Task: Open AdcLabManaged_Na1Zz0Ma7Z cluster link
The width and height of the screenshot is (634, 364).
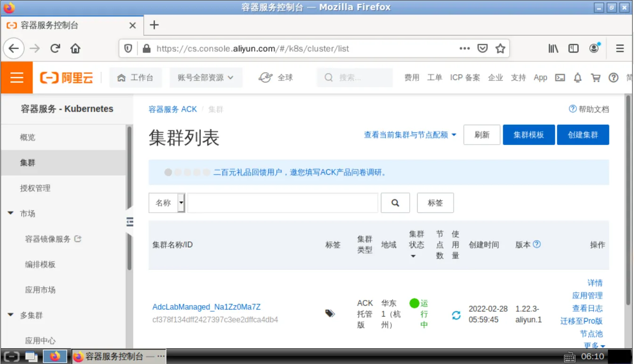Action: (206, 307)
